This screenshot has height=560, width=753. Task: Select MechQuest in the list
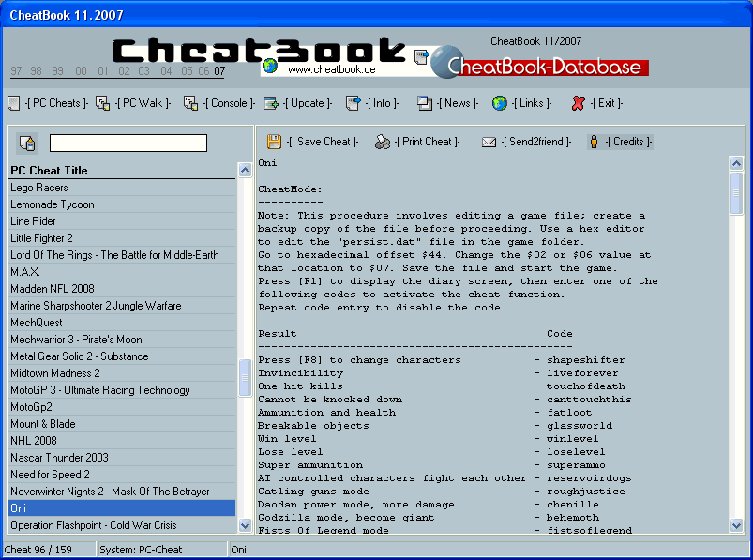122,323
